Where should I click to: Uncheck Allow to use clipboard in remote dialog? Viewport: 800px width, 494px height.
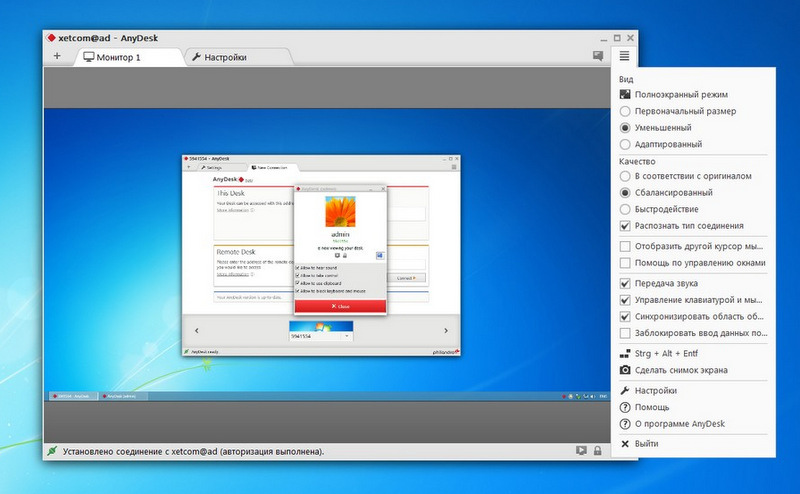click(297, 283)
